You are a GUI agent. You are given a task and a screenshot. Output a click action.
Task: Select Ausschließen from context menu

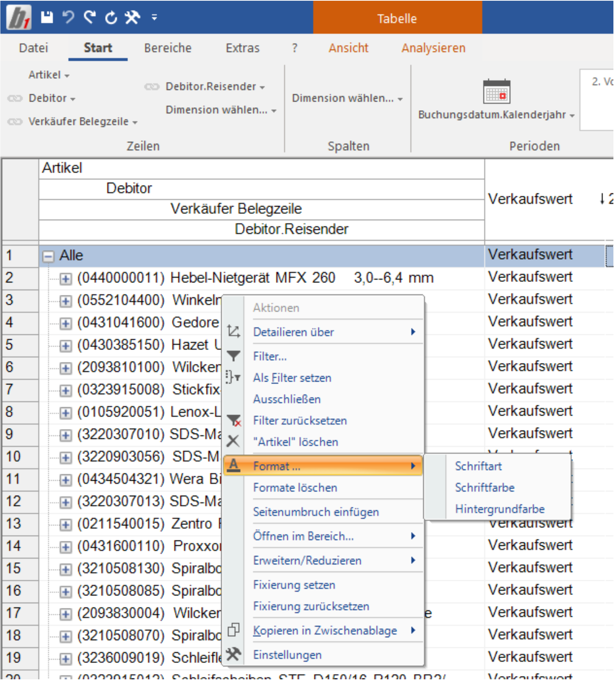click(x=324, y=400)
